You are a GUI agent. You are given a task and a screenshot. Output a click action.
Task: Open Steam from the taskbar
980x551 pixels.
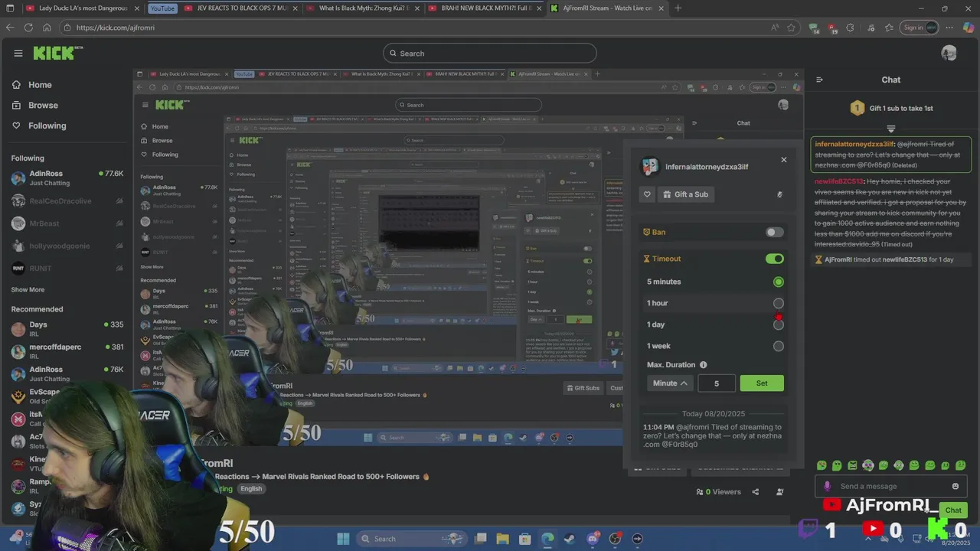coord(570,539)
